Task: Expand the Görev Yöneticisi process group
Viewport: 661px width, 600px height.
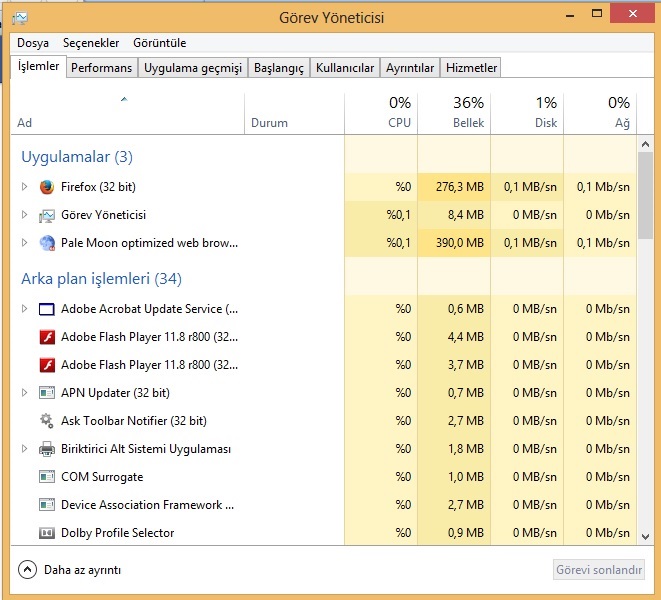Action: pyautogui.click(x=24, y=215)
